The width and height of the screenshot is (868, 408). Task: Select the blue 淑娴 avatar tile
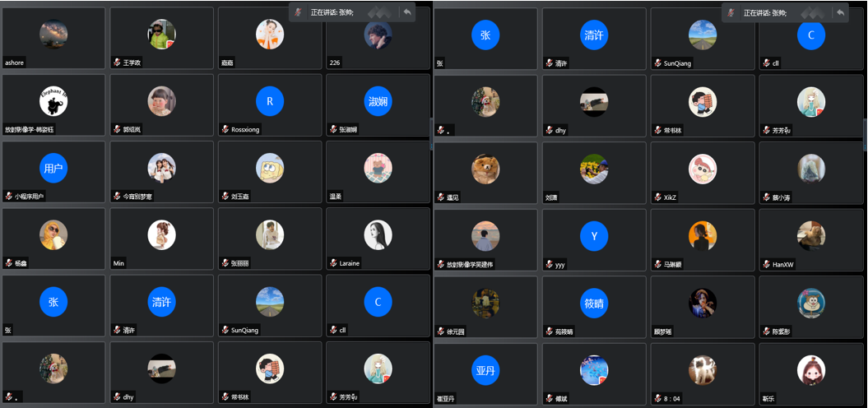(x=378, y=101)
